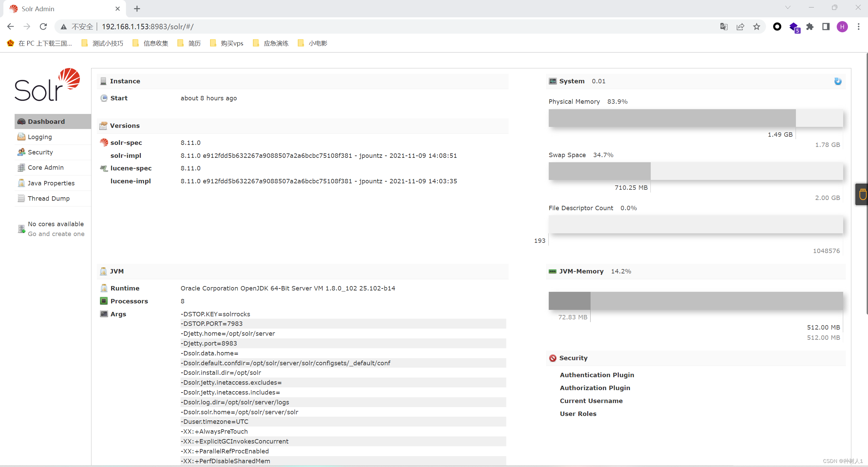Select Core Admin in sidebar
Viewport: 868px width, 467px height.
(x=46, y=167)
